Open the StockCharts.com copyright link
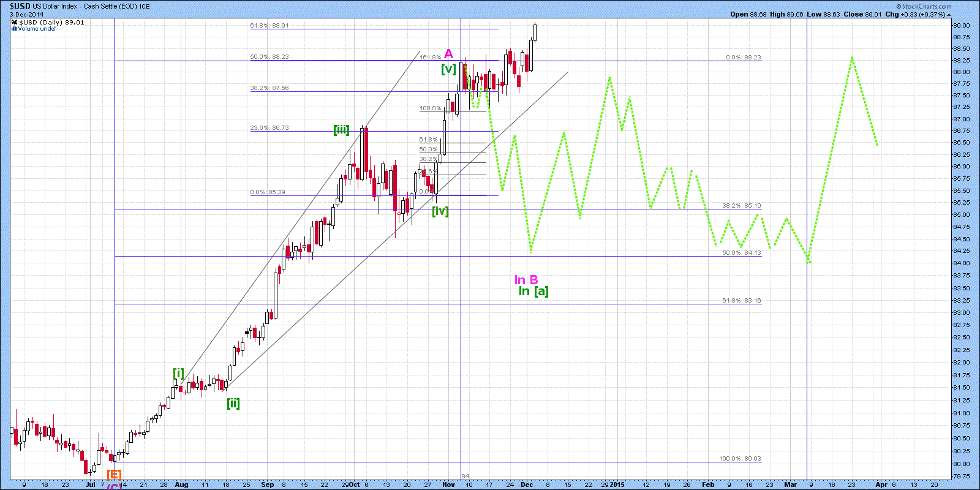Image resolution: width=980 pixels, height=490 pixels. [x=924, y=6]
